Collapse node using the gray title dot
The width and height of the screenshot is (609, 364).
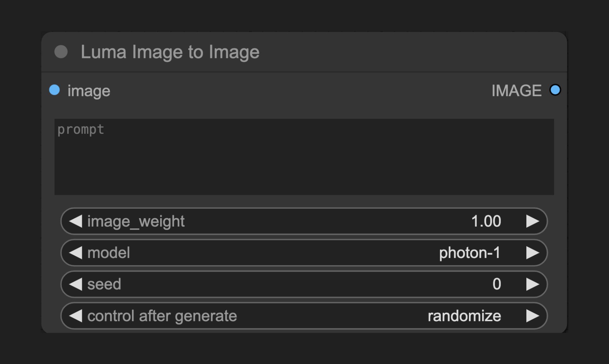(x=61, y=52)
